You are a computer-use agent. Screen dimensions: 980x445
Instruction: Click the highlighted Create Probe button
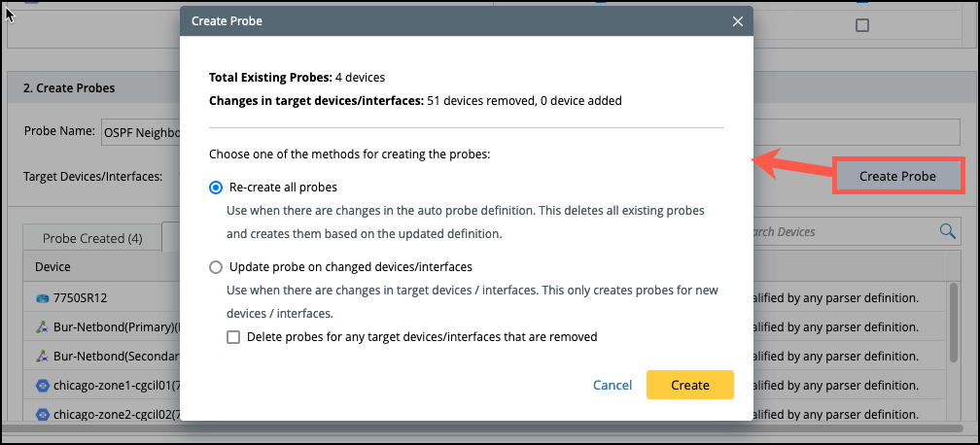click(x=897, y=176)
